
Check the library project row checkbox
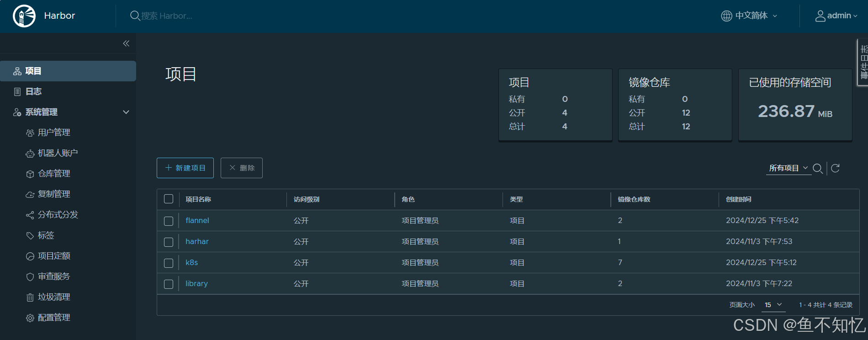[169, 284]
